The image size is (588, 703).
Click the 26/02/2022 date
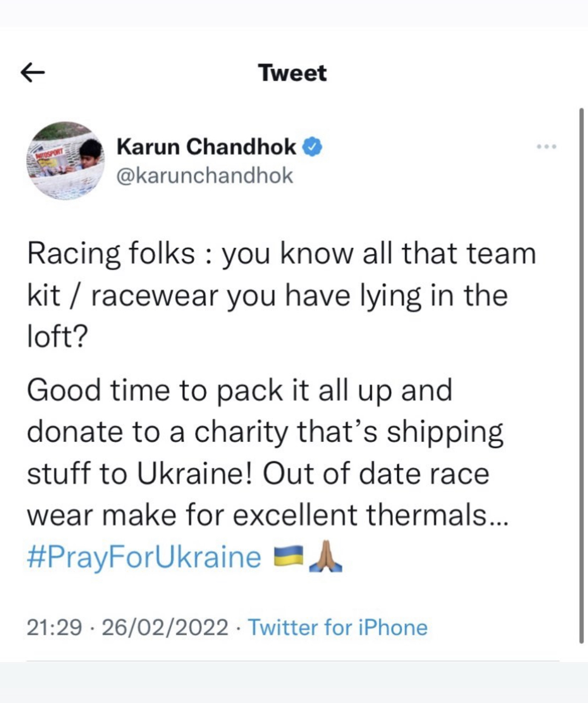(165, 628)
